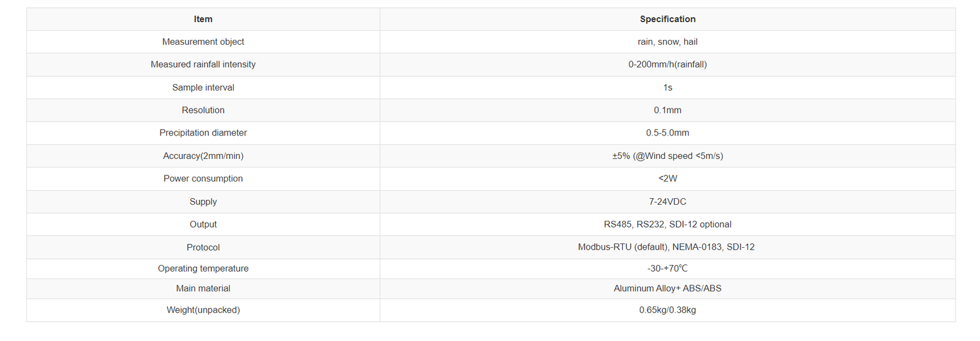Select the '0.5-5.0mm' diameter value
980x341 pixels.
pos(667,133)
